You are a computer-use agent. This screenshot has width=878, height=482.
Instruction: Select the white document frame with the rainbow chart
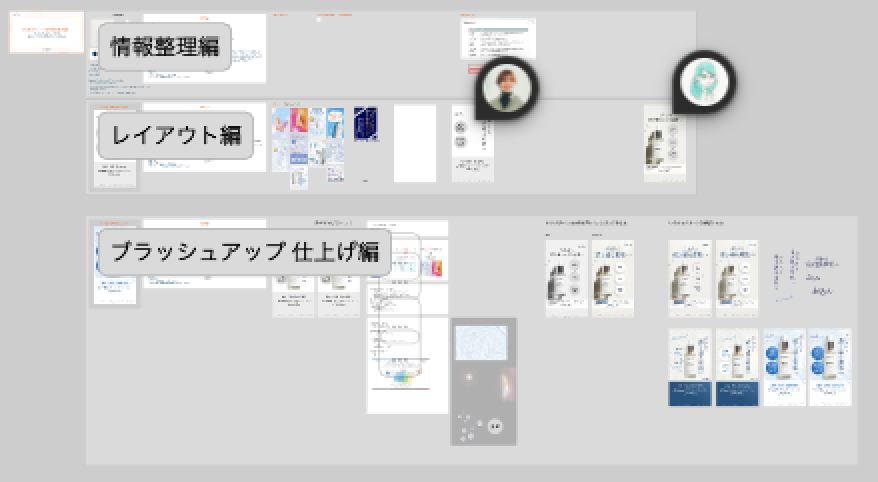pyautogui.click(x=407, y=366)
